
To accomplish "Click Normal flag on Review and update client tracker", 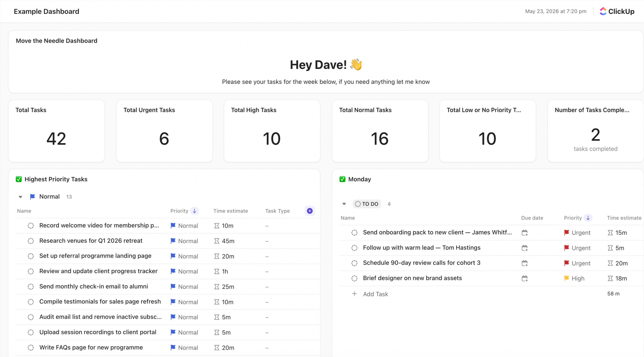I will pos(173,272).
